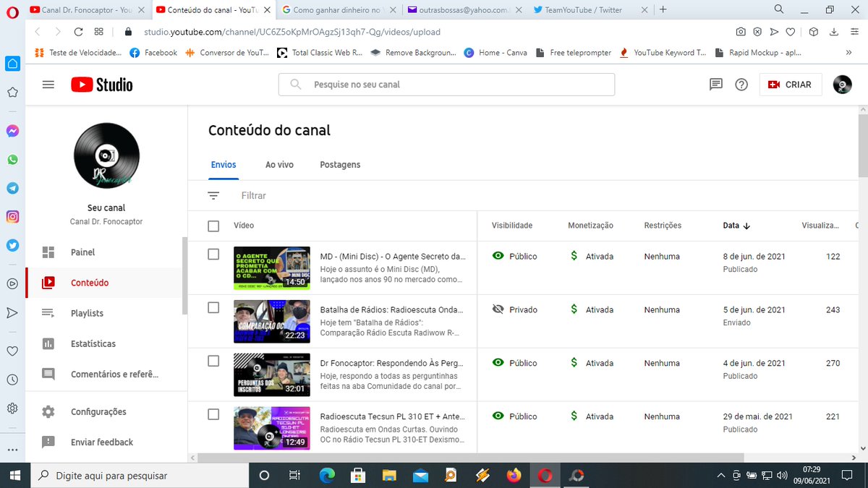Open Opera sidebar settings gear
Image resolution: width=868 pixels, height=488 pixels.
click(12, 408)
